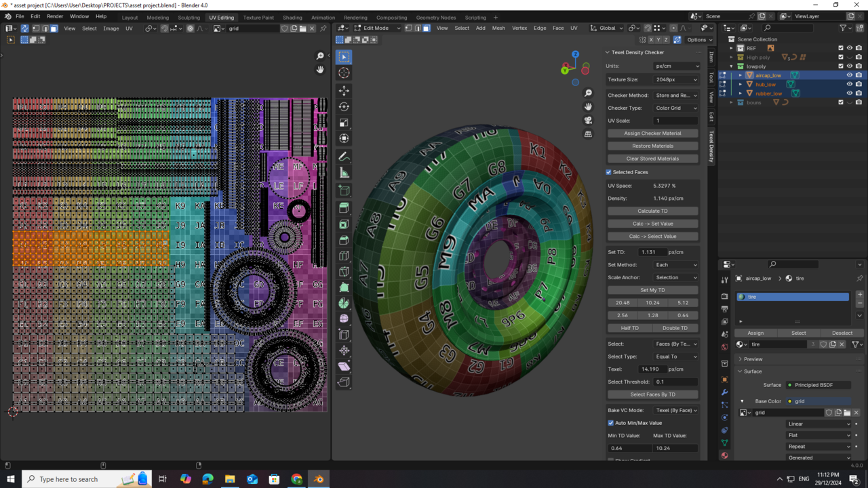Select the tire material slot
This screenshot has width=868, height=488.
(792, 296)
